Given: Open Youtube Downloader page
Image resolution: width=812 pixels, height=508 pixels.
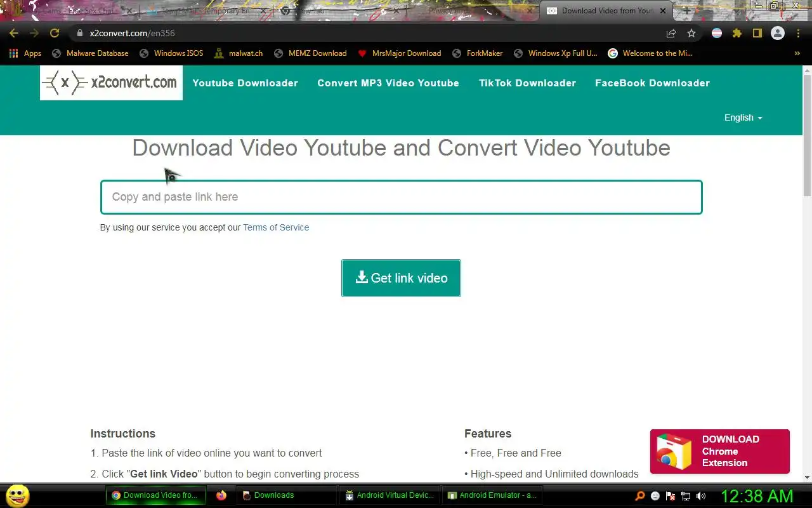Looking at the screenshot, I should point(245,83).
